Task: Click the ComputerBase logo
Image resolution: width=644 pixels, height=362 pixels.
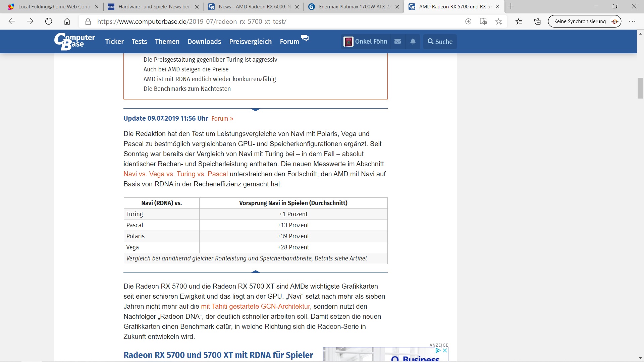Action: point(74,41)
